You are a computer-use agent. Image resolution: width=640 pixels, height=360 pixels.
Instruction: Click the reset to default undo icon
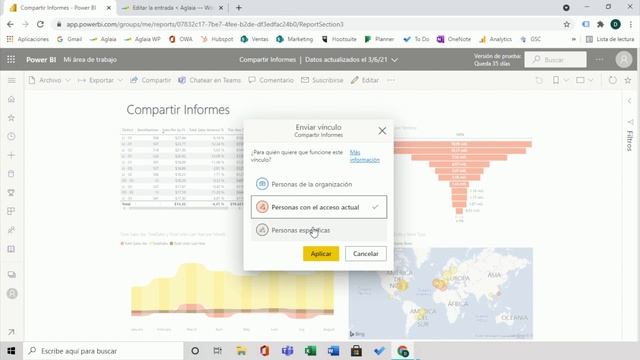click(x=539, y=80)
